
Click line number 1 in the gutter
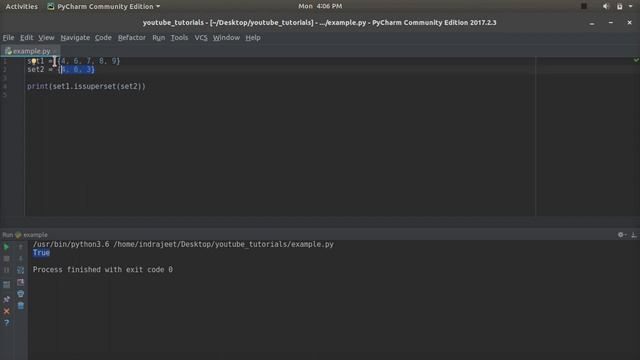[x=4, y=61]
